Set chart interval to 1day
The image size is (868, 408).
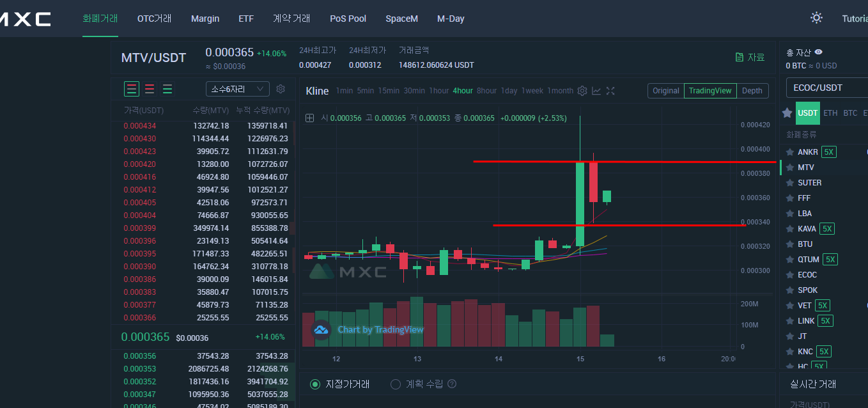pos(509,91)
